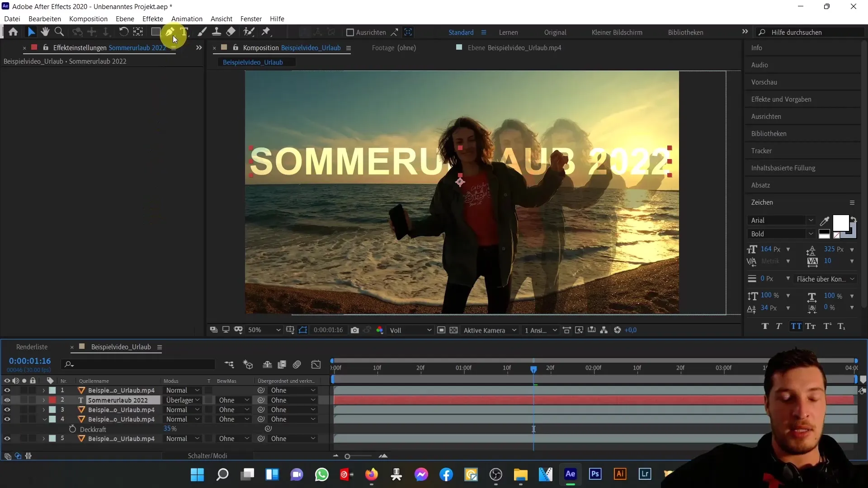Open viewer zoom 50% dropdown

[264, 330]
